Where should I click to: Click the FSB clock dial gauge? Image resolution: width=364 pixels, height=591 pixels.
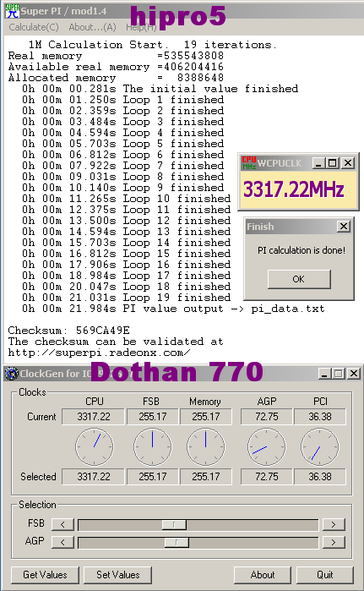click(153, 446)
